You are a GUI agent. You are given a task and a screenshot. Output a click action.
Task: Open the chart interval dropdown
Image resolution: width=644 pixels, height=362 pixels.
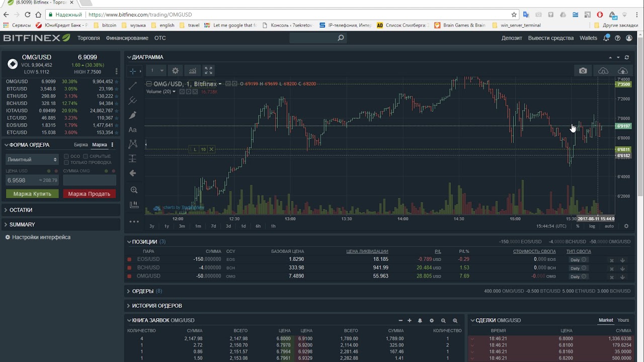pos(156,71)
